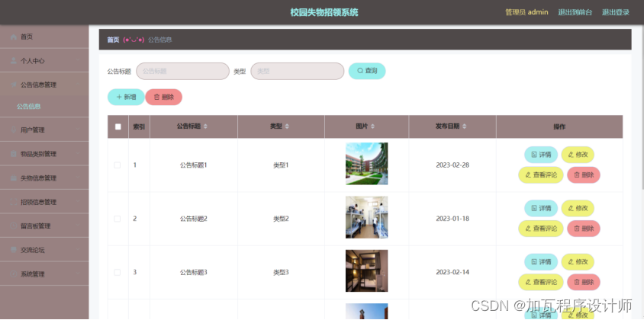Click 退出到前台 in the top bar

(575, 12)
